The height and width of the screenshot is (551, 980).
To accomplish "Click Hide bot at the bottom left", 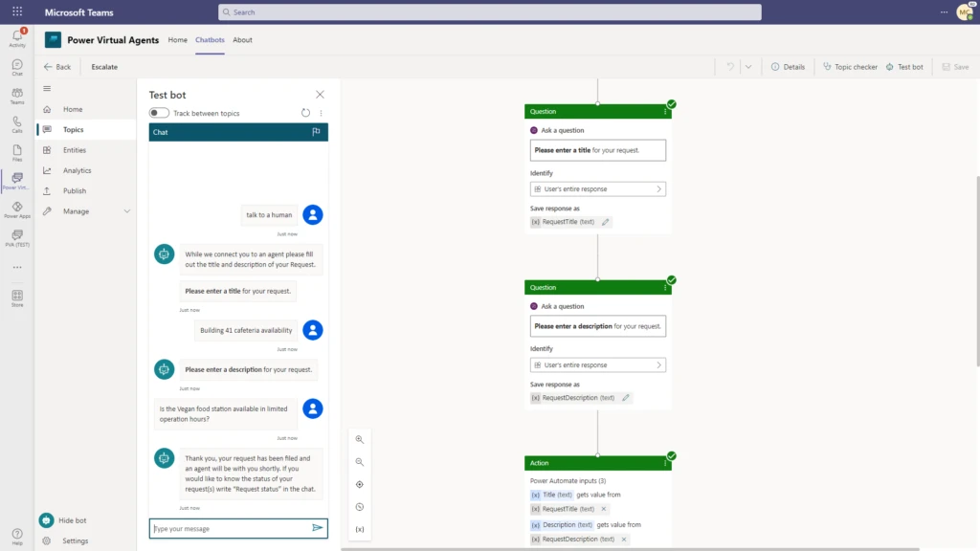I will 69,519.
